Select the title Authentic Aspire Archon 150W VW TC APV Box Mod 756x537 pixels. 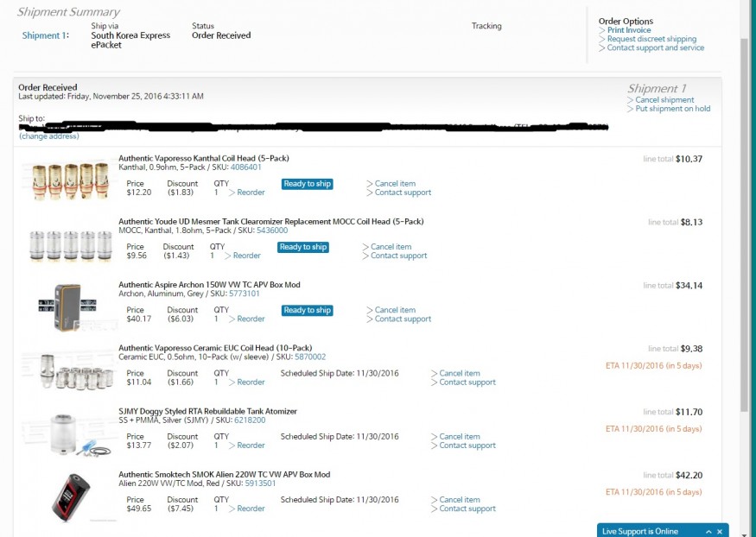point(209,285)
